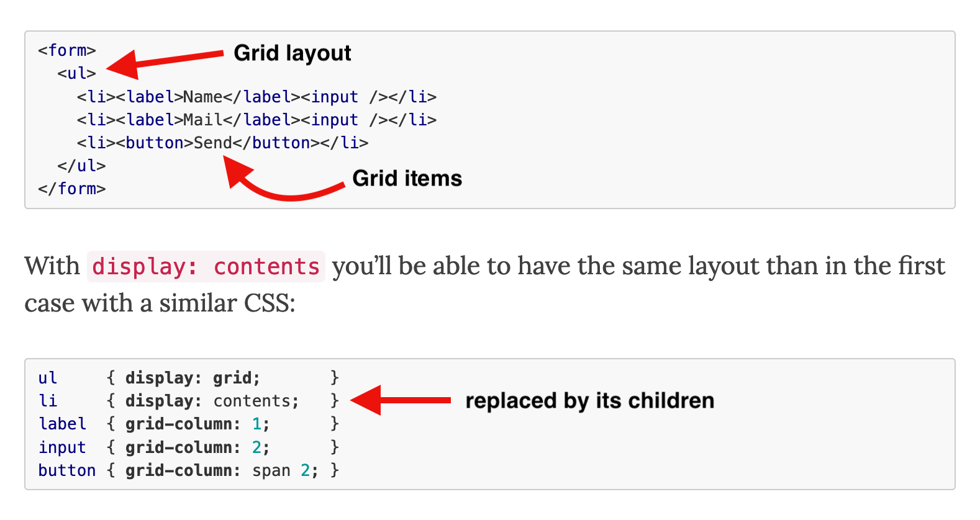
Task: Click the 'Grid items' annotation label
Action: coord(407,179)
